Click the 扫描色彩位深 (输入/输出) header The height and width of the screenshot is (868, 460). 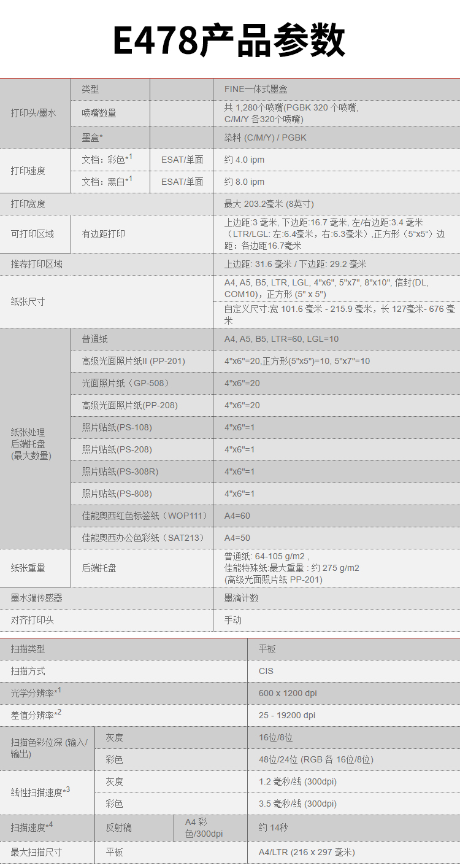pos(48,748)
